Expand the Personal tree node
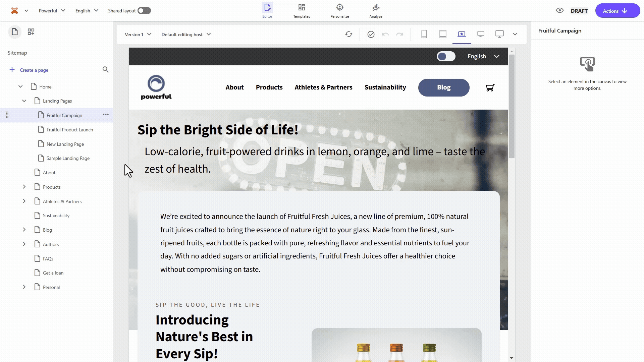The image size is (644, 362). click(24, 287)
